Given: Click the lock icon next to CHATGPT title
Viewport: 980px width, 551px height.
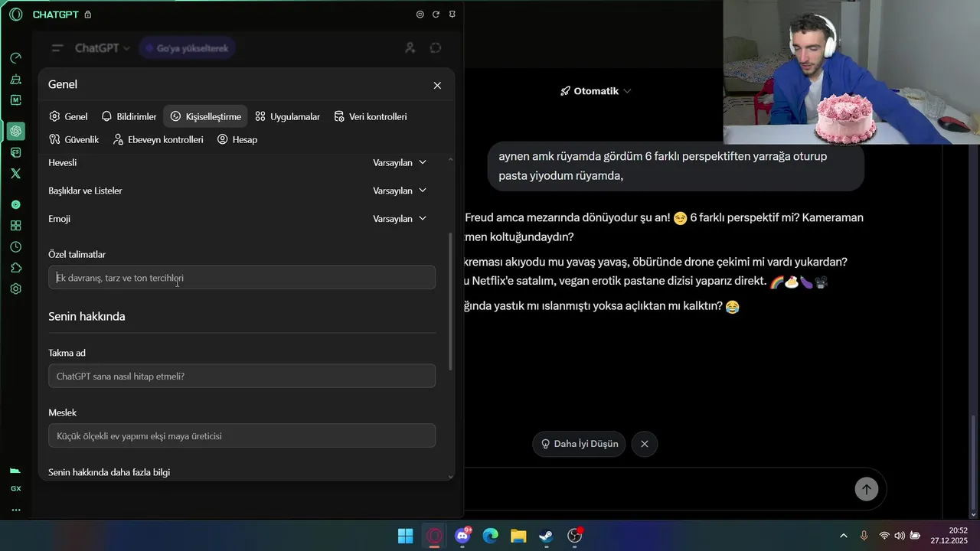Looking at the screenshot, I should (87, 15).
